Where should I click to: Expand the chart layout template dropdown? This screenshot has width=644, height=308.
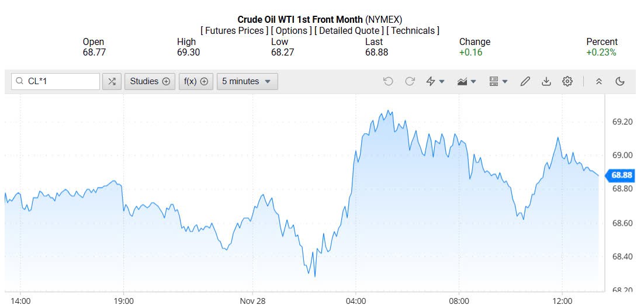click(x=498, y=81)
